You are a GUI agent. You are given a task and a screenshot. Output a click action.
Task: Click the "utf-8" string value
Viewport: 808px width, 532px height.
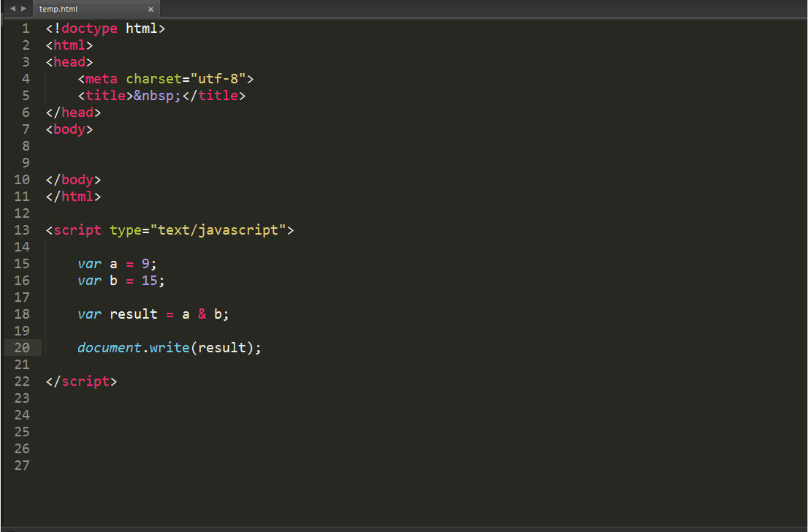tap(218, 79)
